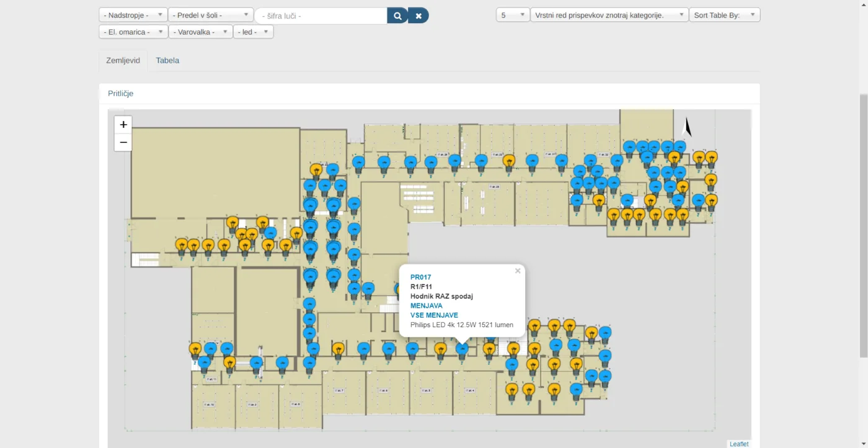Open the Predel v šoli dropdown
Screen dimensions: 868x448
pos(211,15)
